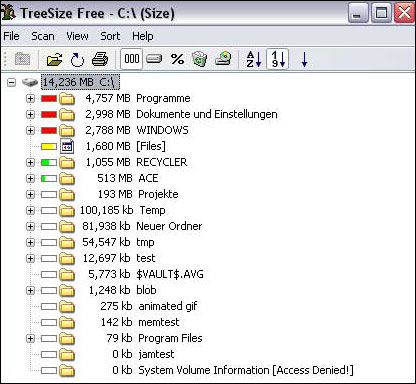Image resolution: width=416 pixels, height=384 pixels.
Task: Click the Programme folder icon
Action: click(67, 98)
